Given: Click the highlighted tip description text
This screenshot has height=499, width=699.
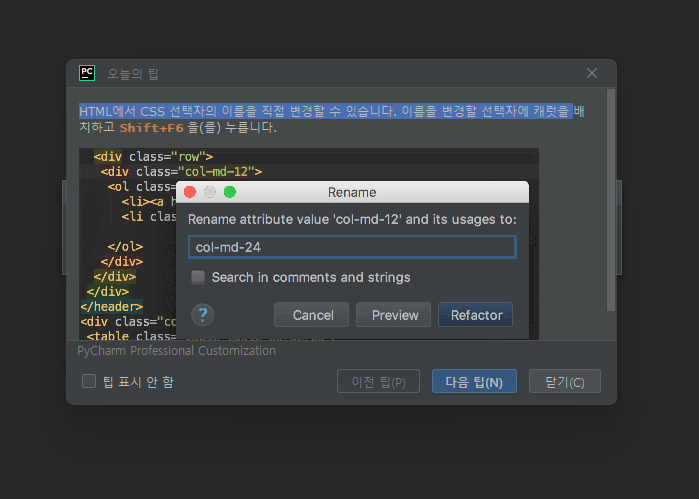Looking at the screenshot, I should pyautogui.click(x=326, y=111).
